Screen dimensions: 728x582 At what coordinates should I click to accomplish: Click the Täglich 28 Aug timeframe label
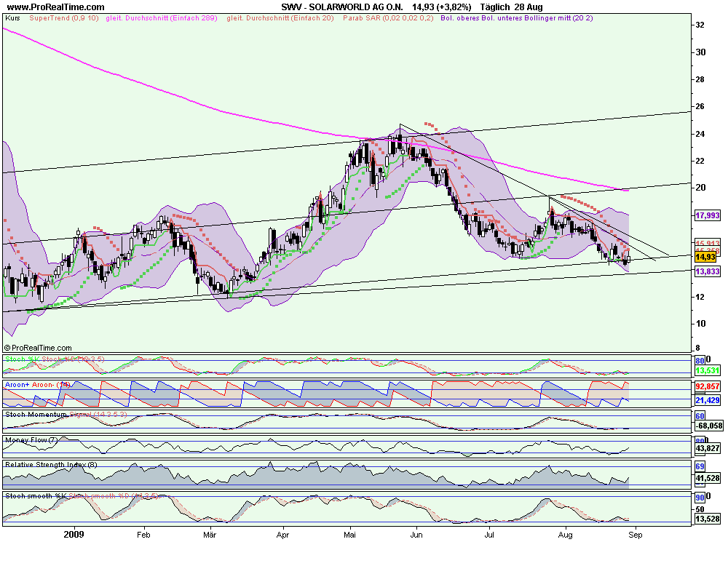click(511, 7)
